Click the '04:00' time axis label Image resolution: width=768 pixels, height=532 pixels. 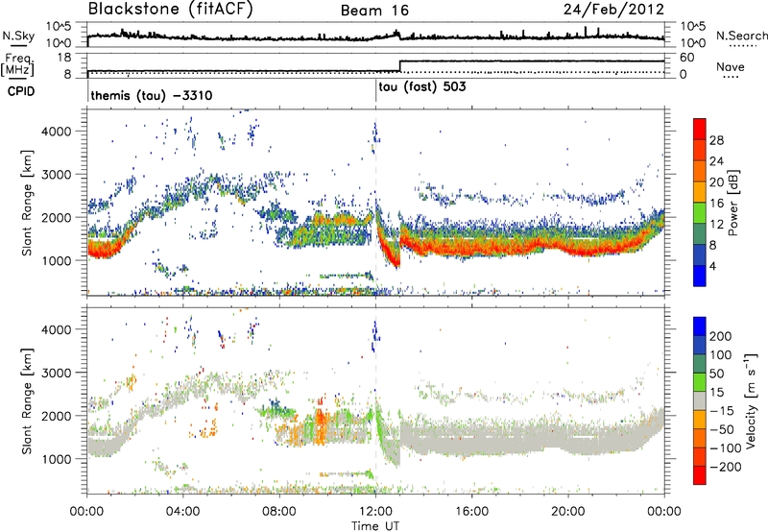click(182, 512)
